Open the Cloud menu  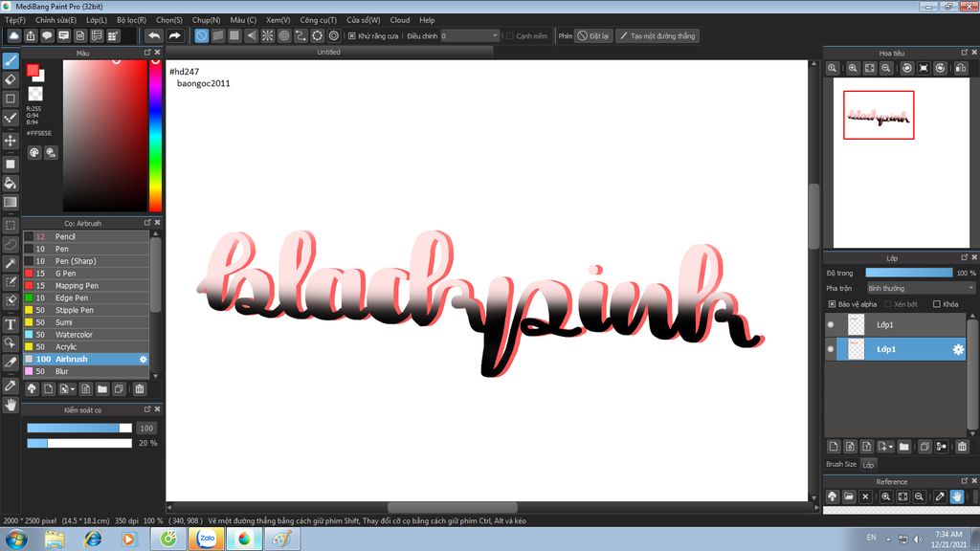(x=400, y=20)
